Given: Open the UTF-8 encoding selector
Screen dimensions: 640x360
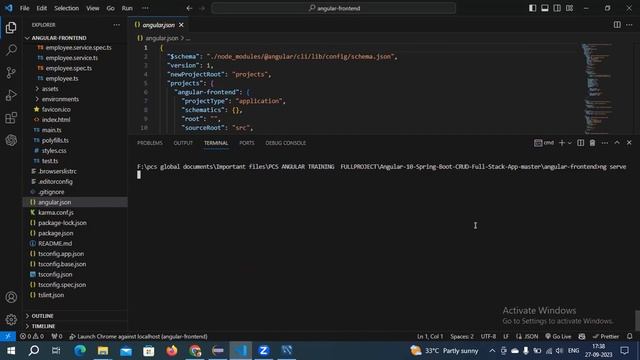Looking at the screenshot, I should tap(488, 336).
